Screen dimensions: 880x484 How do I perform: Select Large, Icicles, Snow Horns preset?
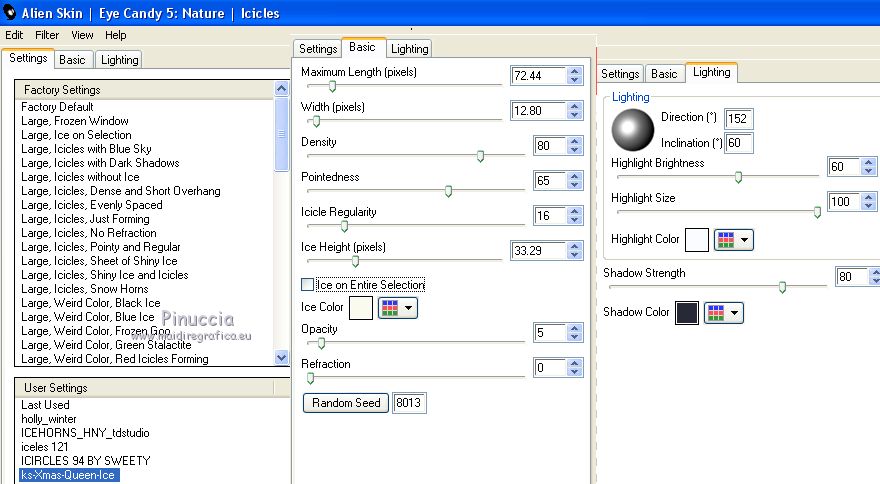[x=85, y=289]
